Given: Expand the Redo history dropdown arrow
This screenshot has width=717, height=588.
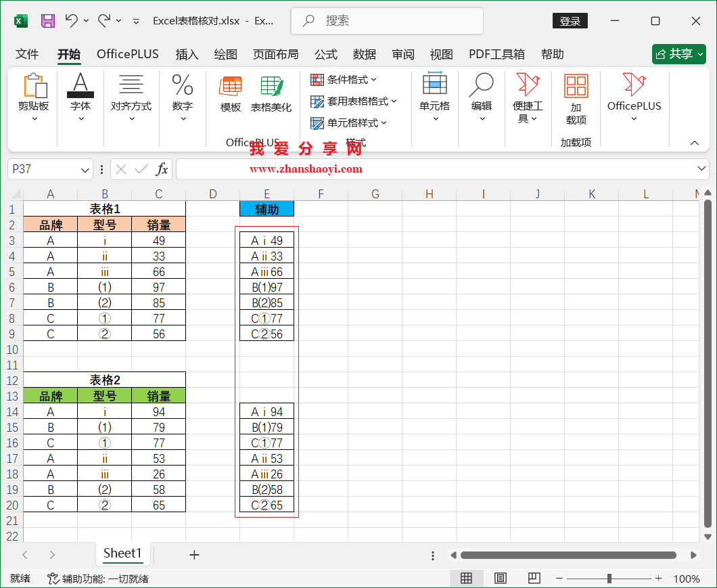Looking at the screenshot, I should coord(118,20).
